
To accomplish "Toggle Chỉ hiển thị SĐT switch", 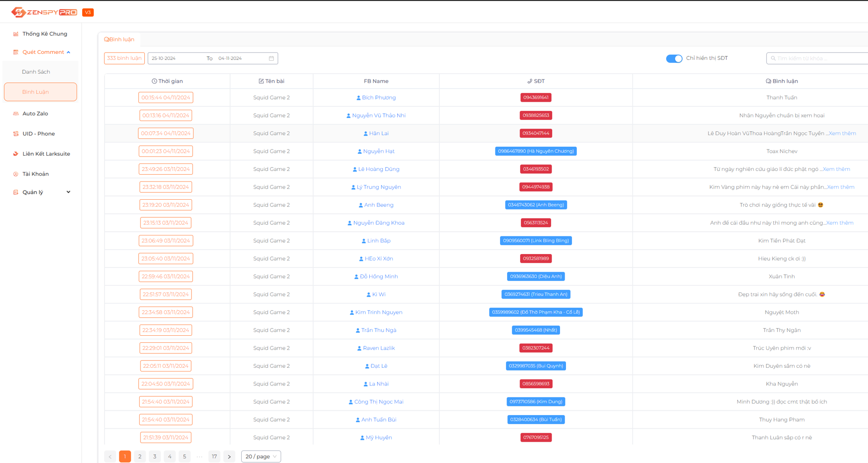I will tap(674, 59).
